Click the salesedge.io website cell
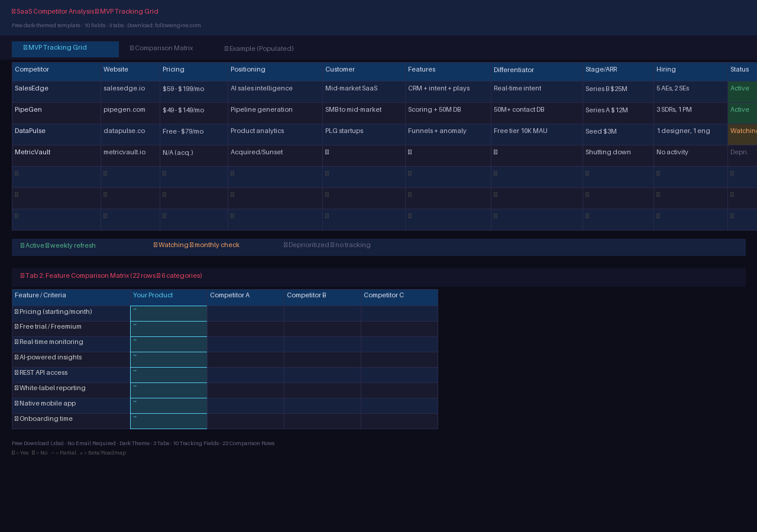Screen dimensions: 757x532 [130, 92]
